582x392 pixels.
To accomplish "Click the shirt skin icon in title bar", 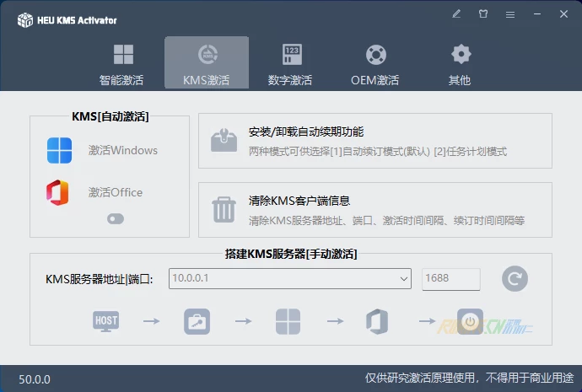I will (483, 14).
